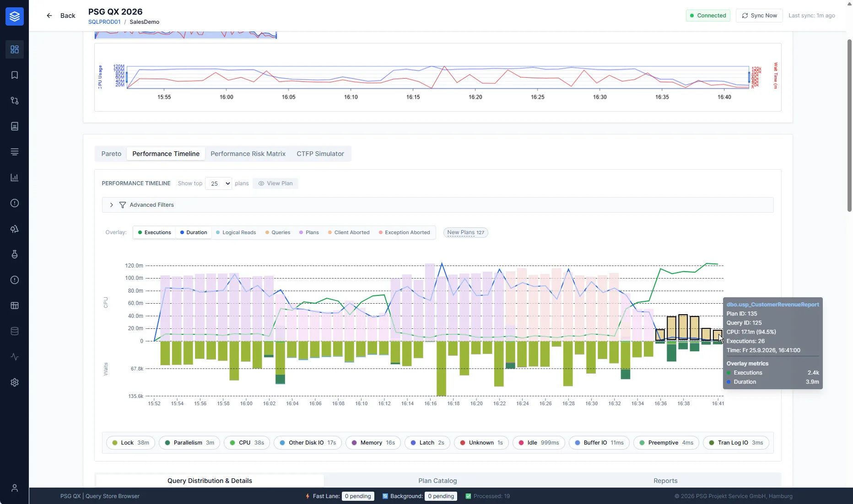Screen dimensions: 853x504
Task: Click the Fast Lane lightning icon
Action: (x=308, y=496)
